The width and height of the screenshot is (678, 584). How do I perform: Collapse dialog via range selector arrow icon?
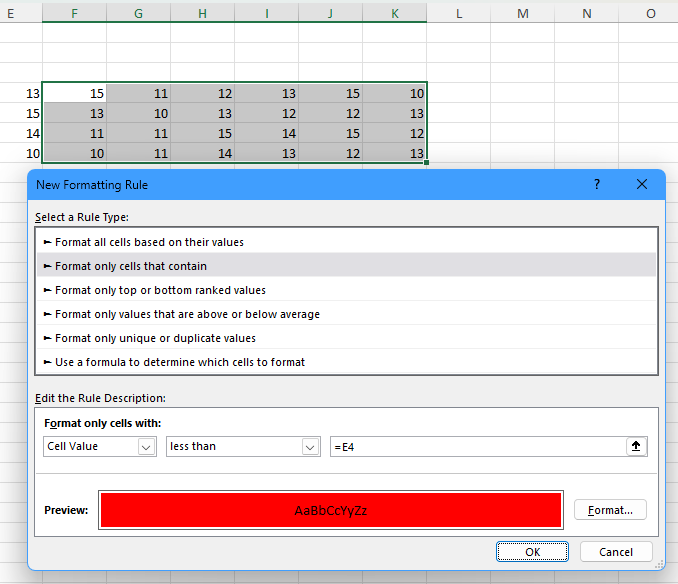click(x=636, y=446)
